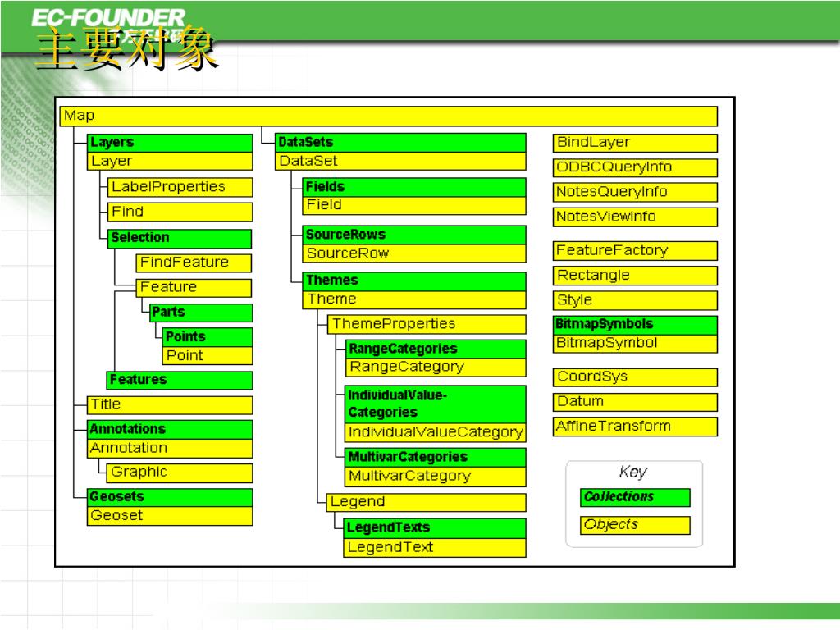Screen dimensions: 840x630
Task: Select the SourceRow object box
Action: pyautogui.click(x=414, y=253)
